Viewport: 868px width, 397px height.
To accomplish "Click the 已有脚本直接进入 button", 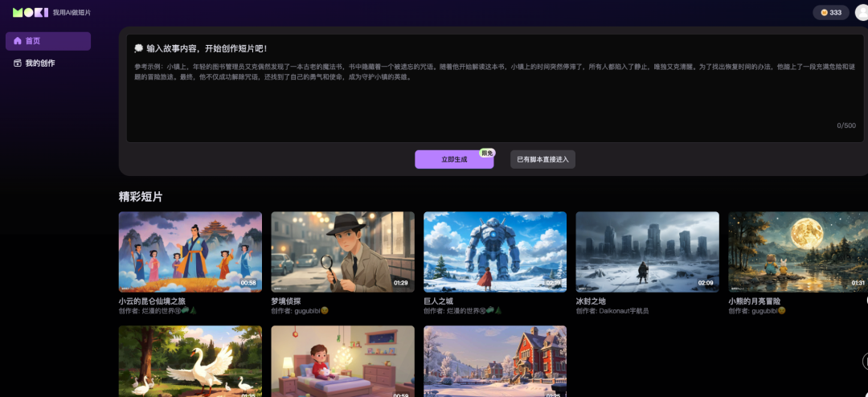I will 542,159.
